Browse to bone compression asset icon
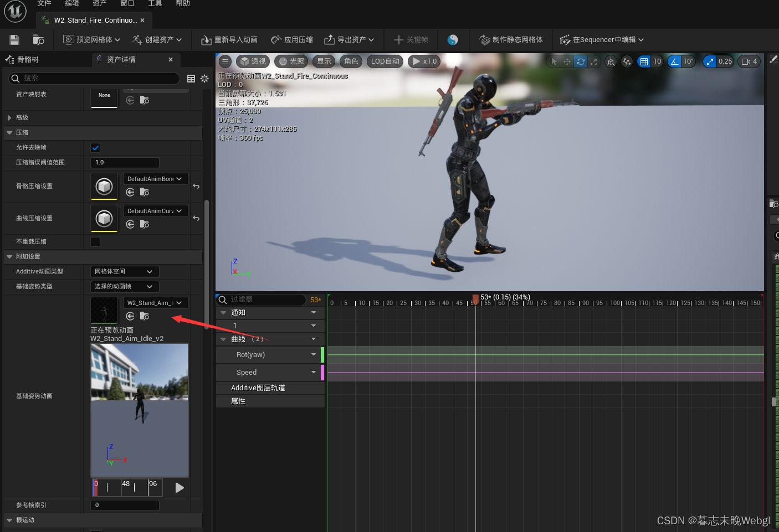 tap(145, 192)
